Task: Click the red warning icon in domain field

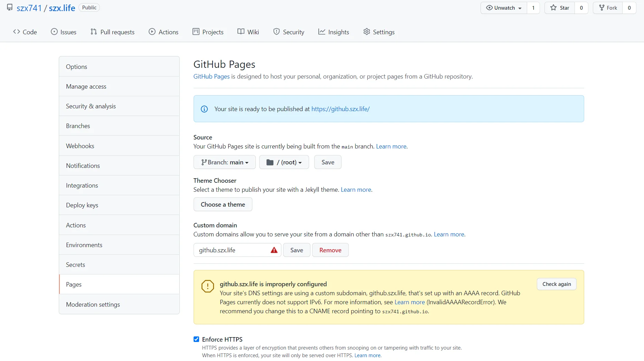Action: click(x=274, y=250)
